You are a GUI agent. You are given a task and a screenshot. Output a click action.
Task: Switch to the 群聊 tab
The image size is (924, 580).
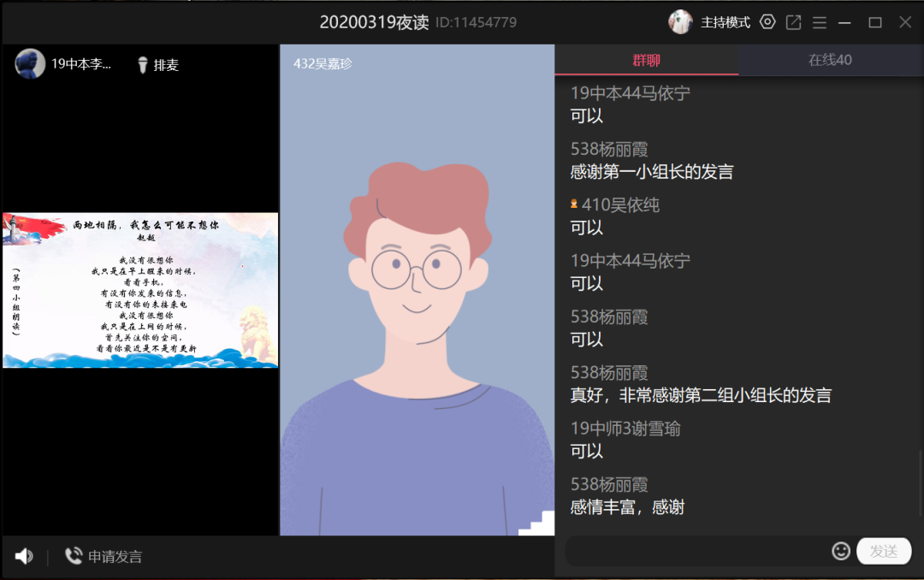pos(646,60)
